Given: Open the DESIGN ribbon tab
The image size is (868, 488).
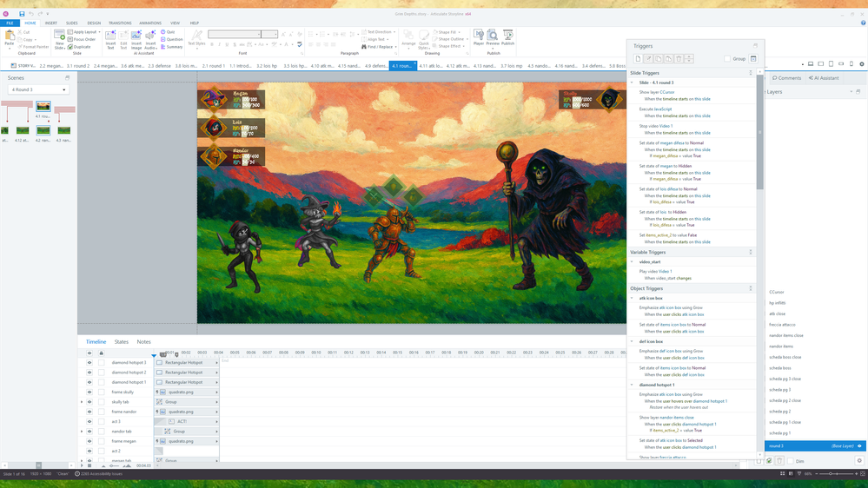Looking at the screenshot, I should click(94, 23).
